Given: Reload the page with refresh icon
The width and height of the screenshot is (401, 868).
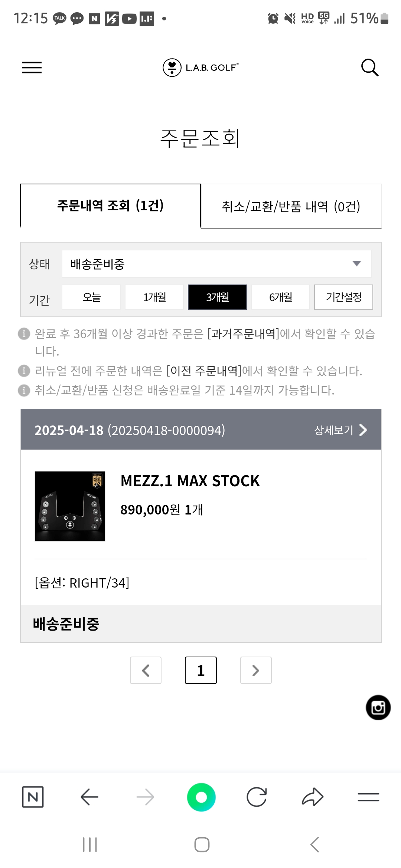Looking at the screenshot, I should coord(257,797).
